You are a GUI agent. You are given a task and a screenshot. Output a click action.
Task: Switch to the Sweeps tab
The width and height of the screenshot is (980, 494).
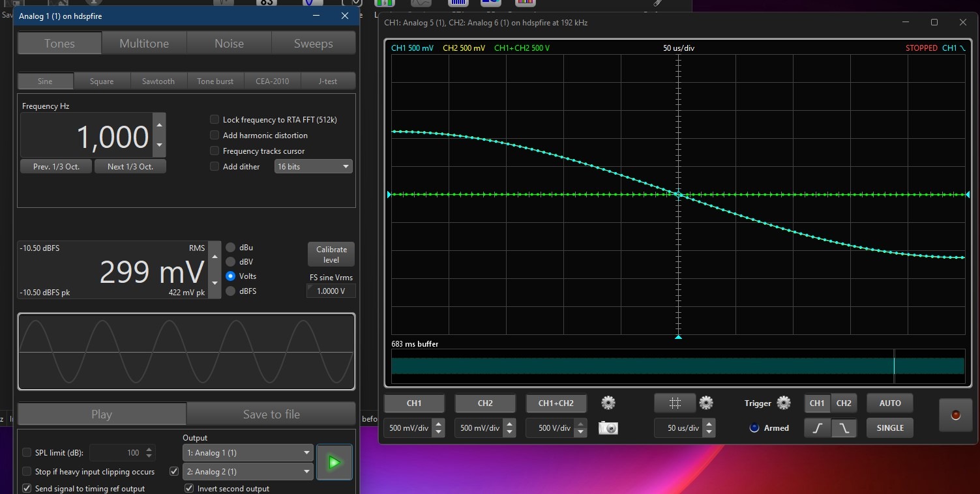point(314,43)
